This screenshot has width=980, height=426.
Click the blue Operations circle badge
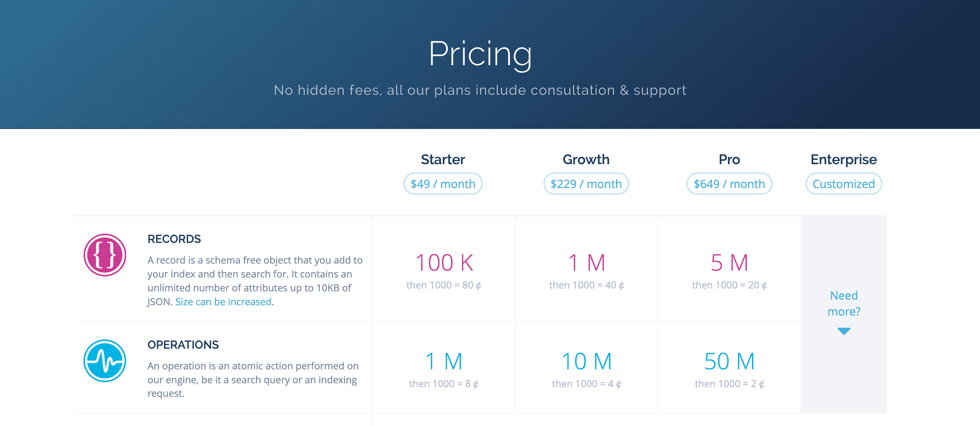tap(105, 360)
